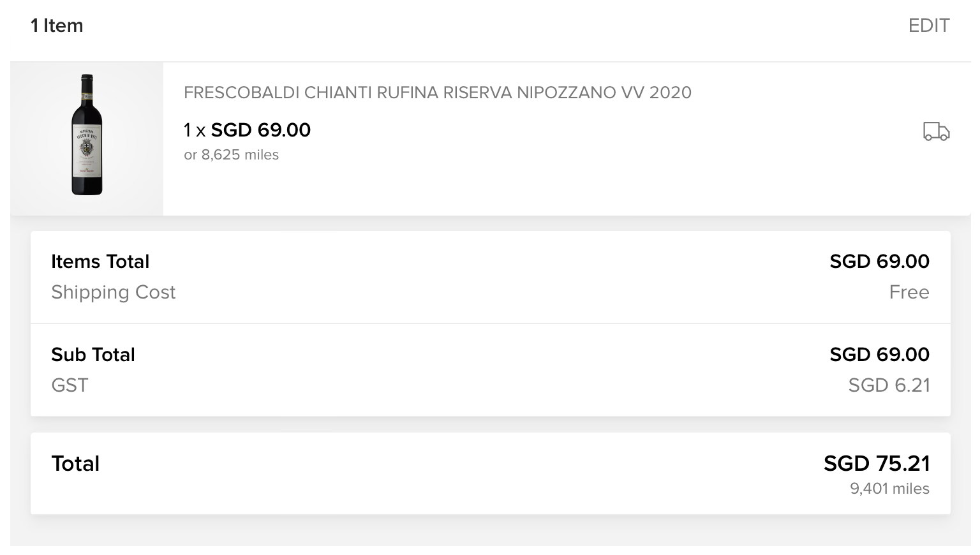
Task: Click the EDIT link for the cart
Action: (928, 26)
